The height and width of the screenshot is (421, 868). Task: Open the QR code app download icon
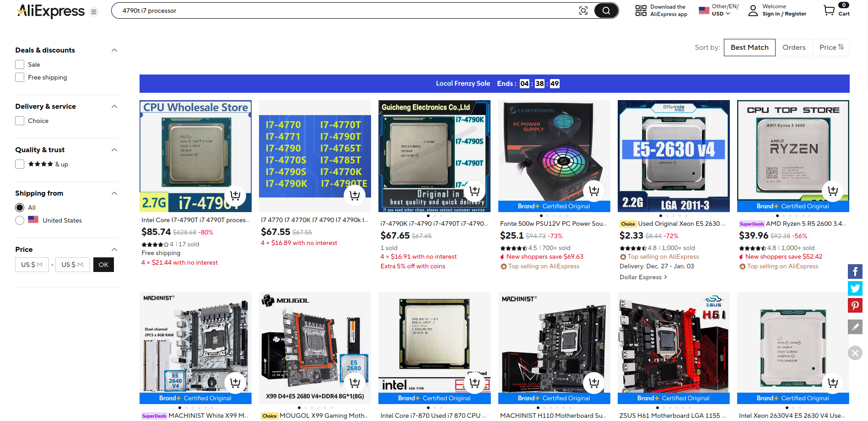641,11
